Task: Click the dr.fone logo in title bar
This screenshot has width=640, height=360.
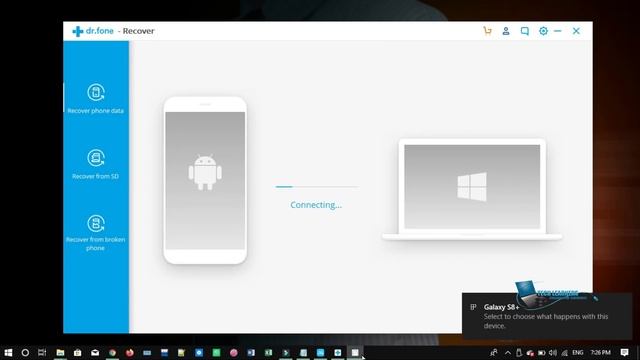Action: pyautogui.click(x=93, y=31)
